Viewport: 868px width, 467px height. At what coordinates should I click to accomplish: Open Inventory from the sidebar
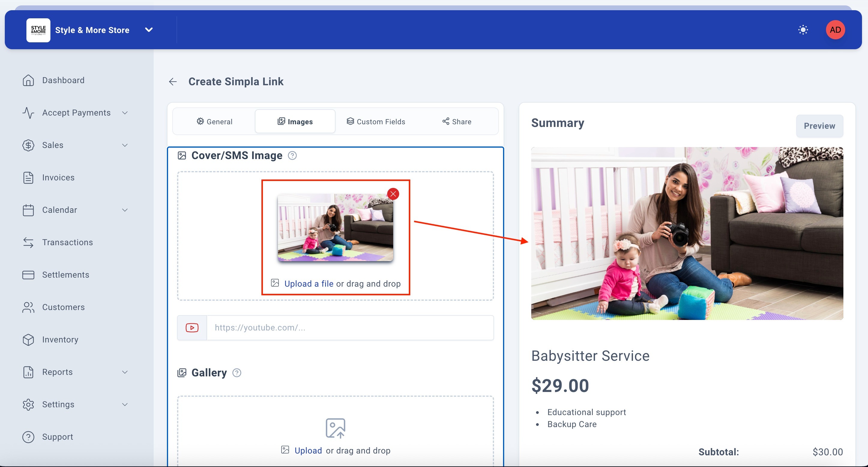(60, 339)
